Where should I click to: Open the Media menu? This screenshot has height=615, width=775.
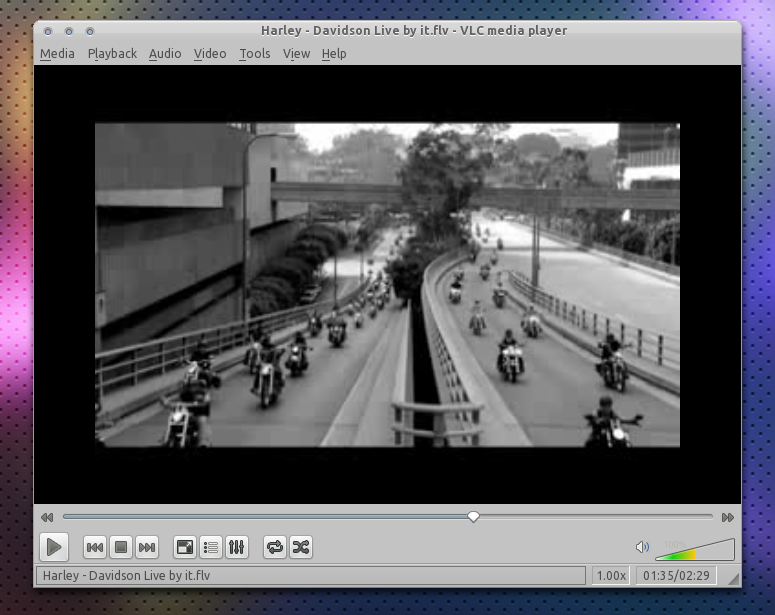point(57,54)
